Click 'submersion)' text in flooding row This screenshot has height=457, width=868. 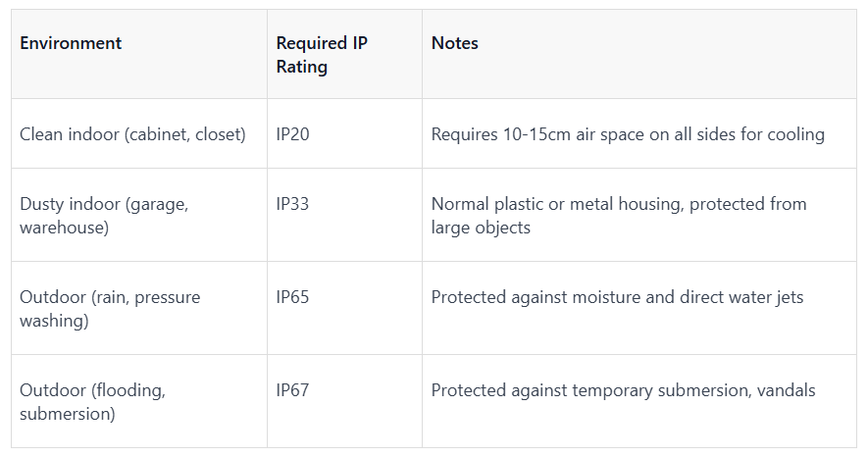click(x=68, y=413)
